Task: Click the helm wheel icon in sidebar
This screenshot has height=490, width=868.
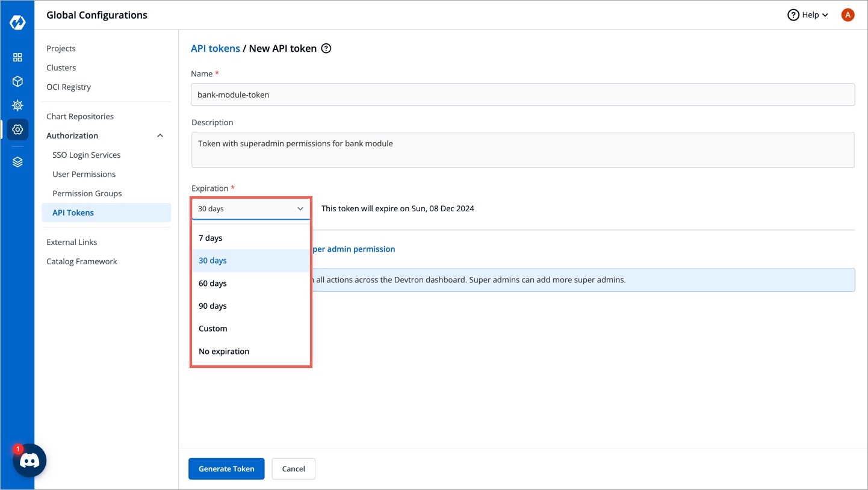Action: 17,105
